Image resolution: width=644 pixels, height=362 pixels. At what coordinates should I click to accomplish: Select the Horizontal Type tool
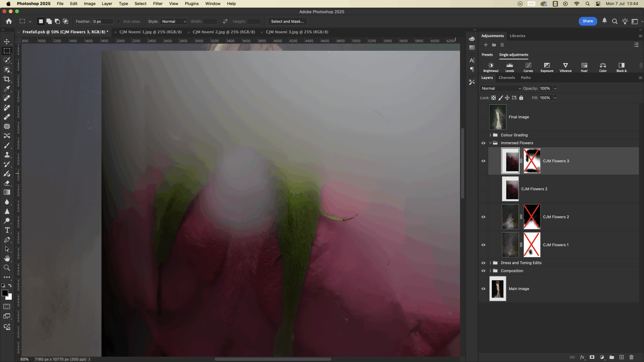click(7, 230)
